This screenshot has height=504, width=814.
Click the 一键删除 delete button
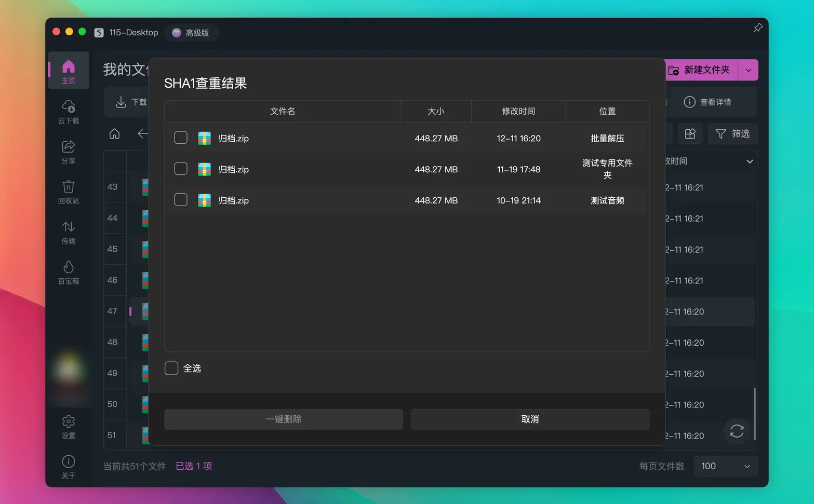point(284,419)
